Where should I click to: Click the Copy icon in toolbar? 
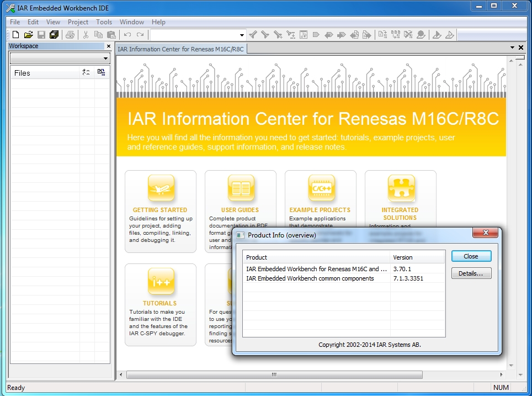coord(98,35)
